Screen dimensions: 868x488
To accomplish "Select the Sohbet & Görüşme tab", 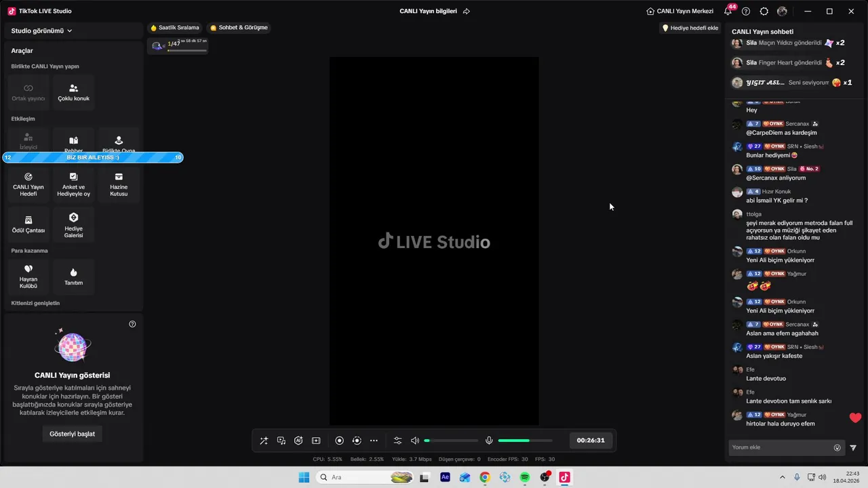I will [239, 28].
